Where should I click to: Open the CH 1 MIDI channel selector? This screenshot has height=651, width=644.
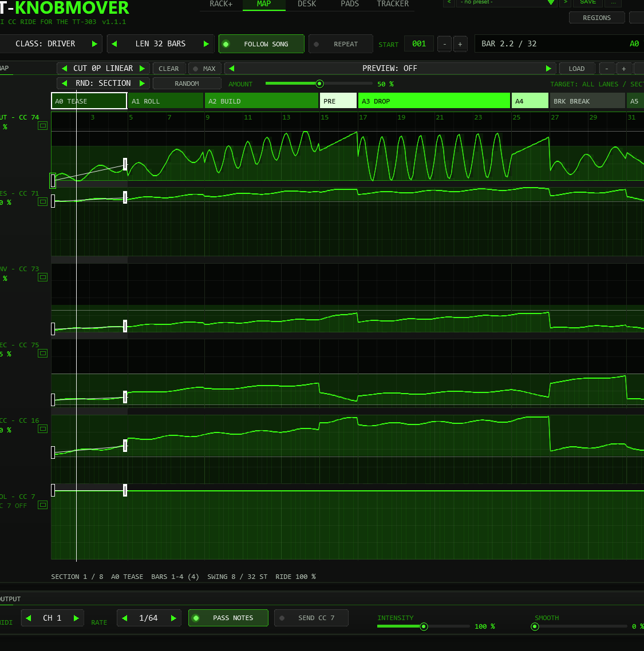[52, 618]
